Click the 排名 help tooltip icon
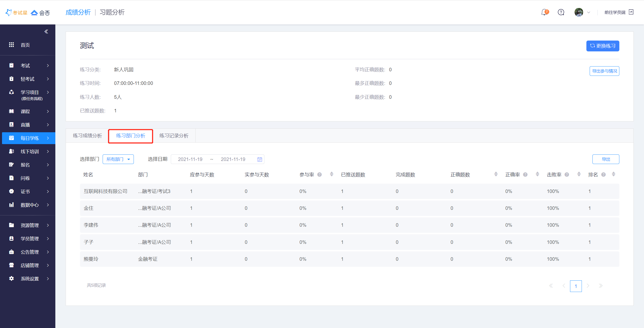 tap(603, 175)
